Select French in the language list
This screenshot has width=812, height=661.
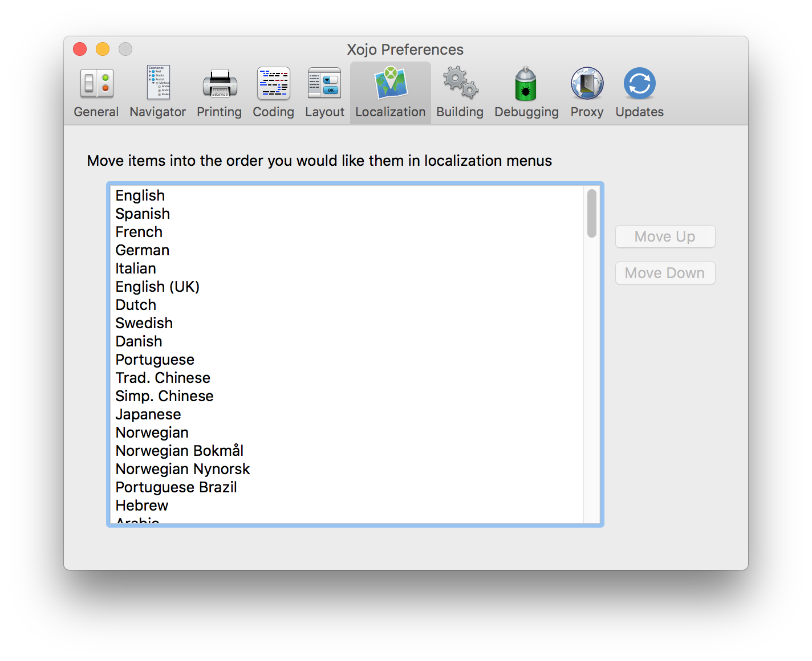point(347,232)
